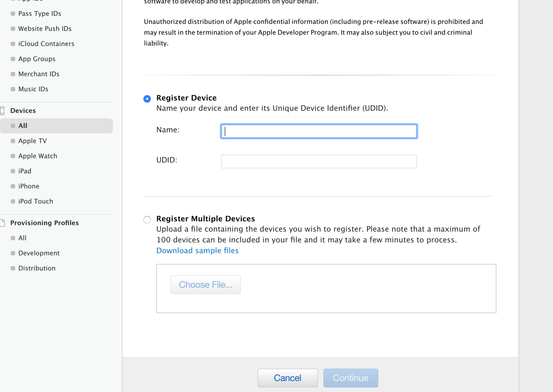The width and height of the screenshot is (553, 392).
Task: Click the Provisioning Profiles document icon
Action: tap(3, 223)
